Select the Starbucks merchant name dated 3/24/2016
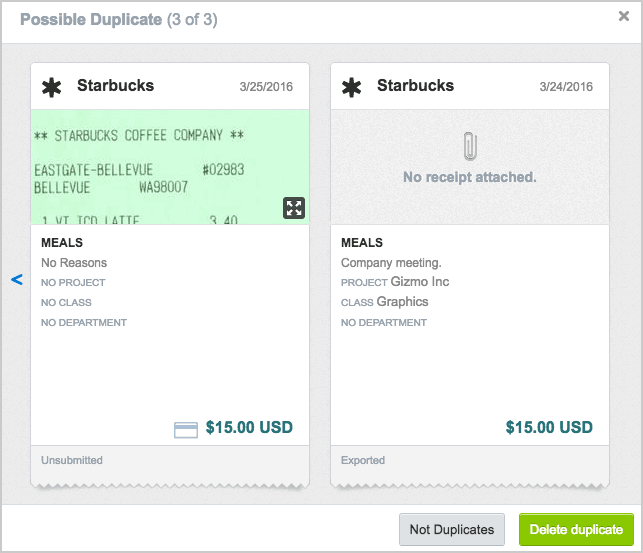 tap(415, 86)
